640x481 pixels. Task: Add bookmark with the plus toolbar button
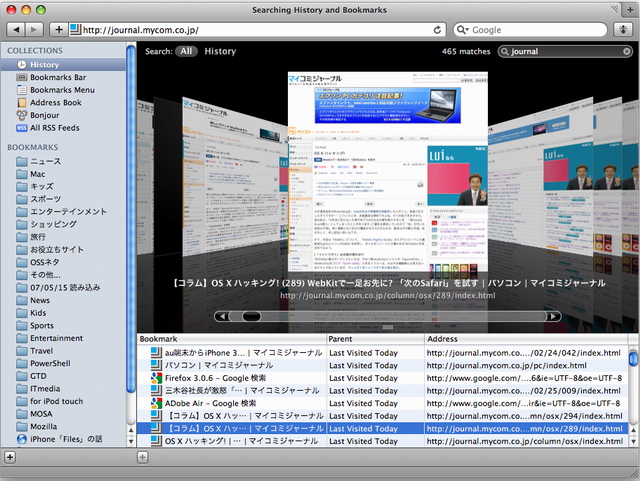tap(59, 29)
